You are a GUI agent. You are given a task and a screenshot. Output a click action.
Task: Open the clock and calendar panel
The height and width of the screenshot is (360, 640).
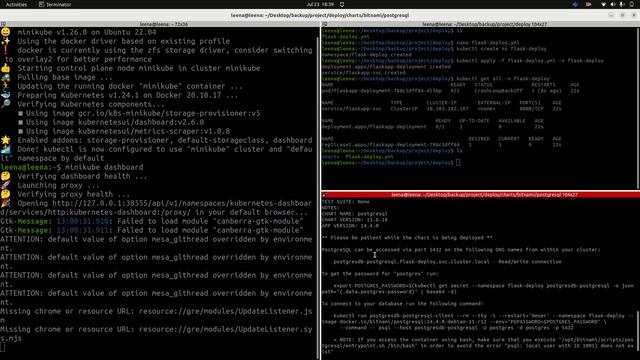point(320,4)
